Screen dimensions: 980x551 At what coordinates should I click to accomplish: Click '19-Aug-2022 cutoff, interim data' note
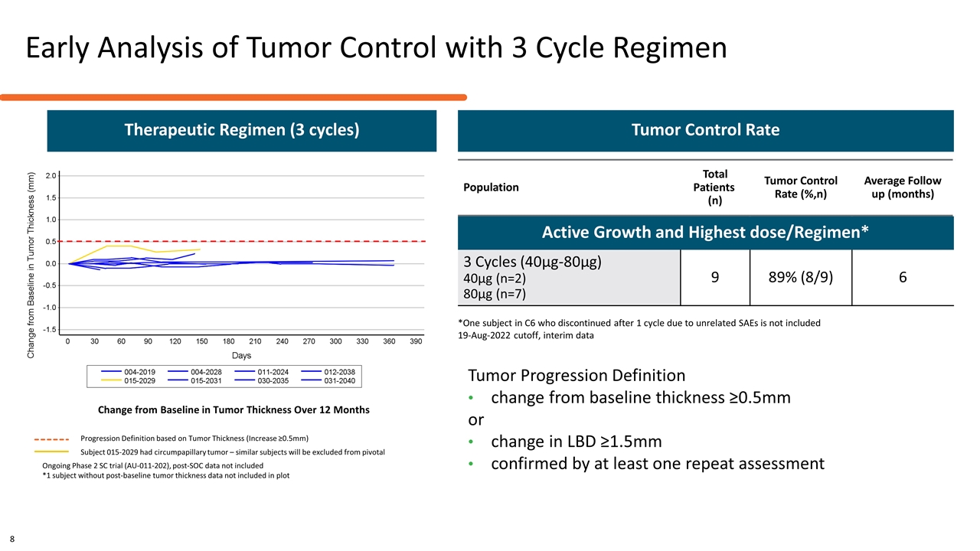(x=525, y=335)
